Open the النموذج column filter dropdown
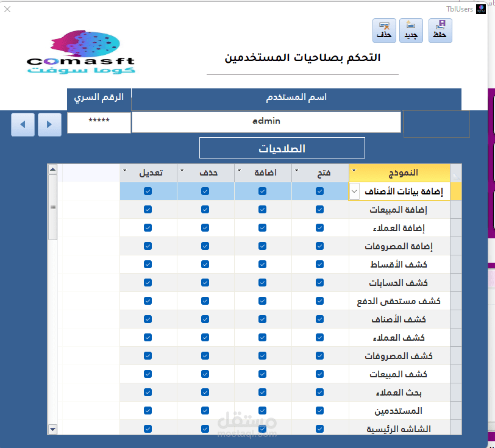 point(354,171)
